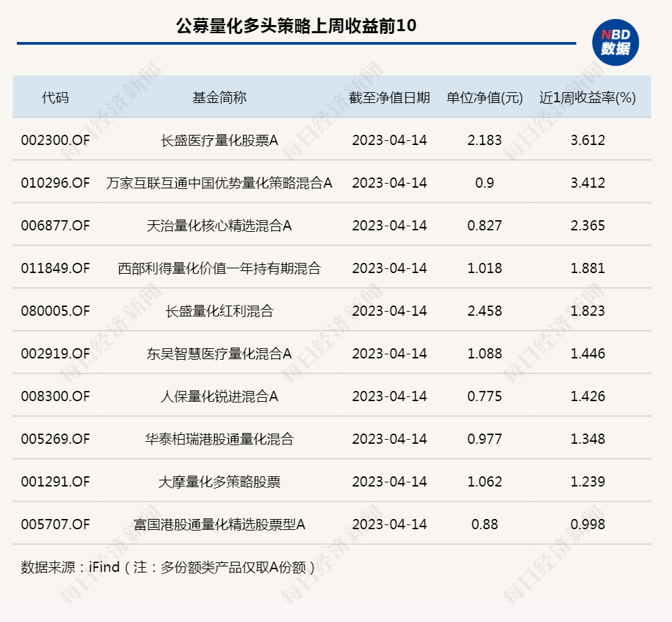Viewport: 672px width, 622px height.
Task: Click fund name 大摩量化多策略股票
Action: [219, 481]
